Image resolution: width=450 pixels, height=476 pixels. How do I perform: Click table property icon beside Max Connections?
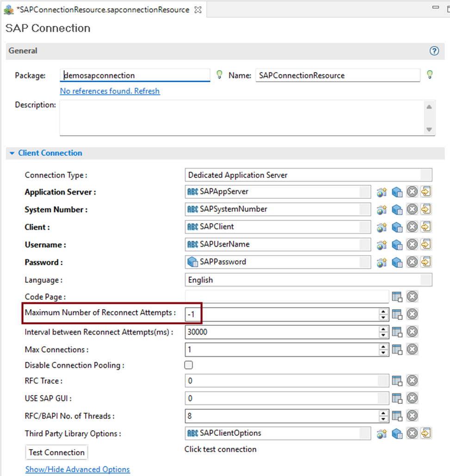[397, 349]
